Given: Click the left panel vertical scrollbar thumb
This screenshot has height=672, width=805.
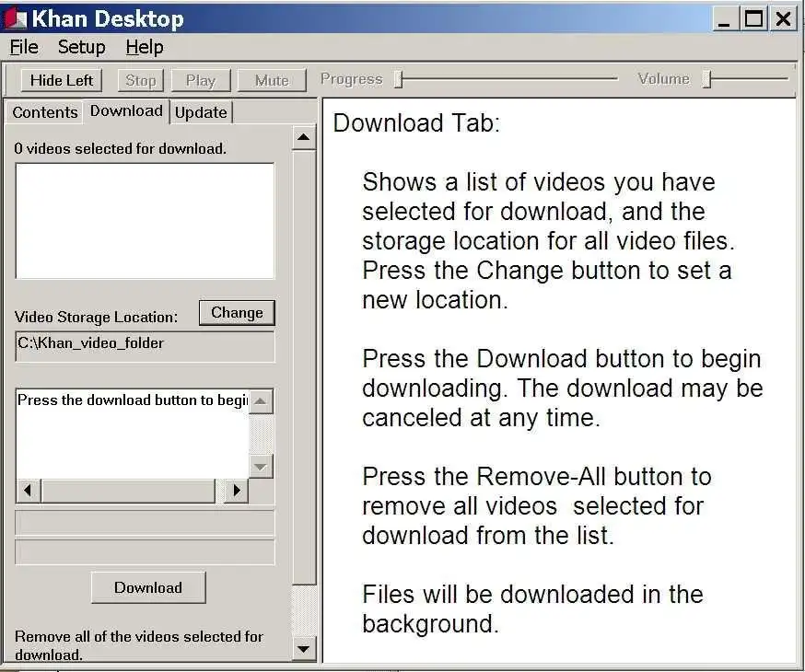Looking at the screenshot, I should (x=304, y=367).
